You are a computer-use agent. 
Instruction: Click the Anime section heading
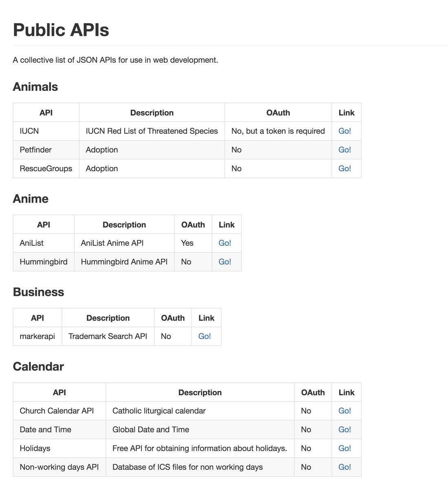(31, 199)
